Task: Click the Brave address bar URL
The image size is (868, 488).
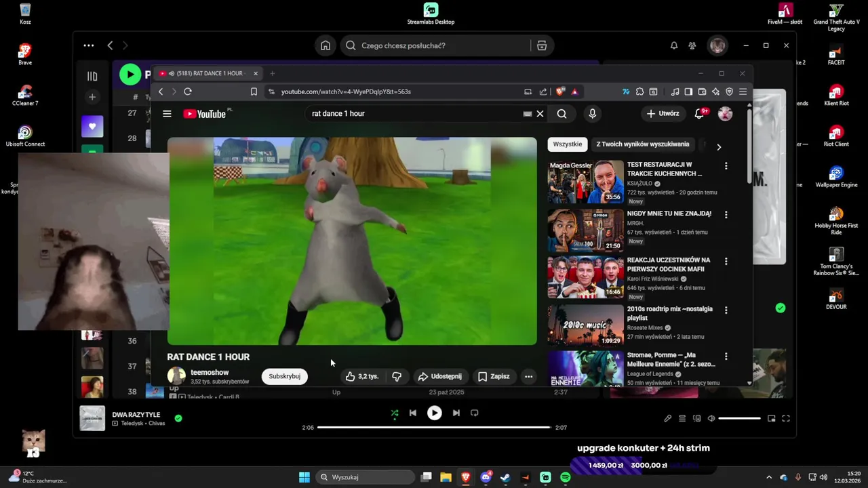Action: [x=346, y=91]
